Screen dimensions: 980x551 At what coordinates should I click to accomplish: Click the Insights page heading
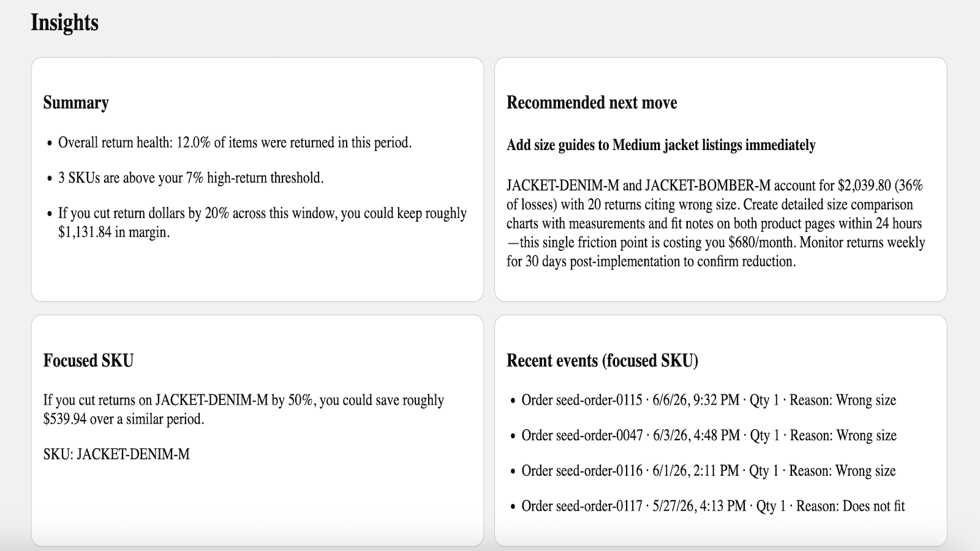click(64, 23)
